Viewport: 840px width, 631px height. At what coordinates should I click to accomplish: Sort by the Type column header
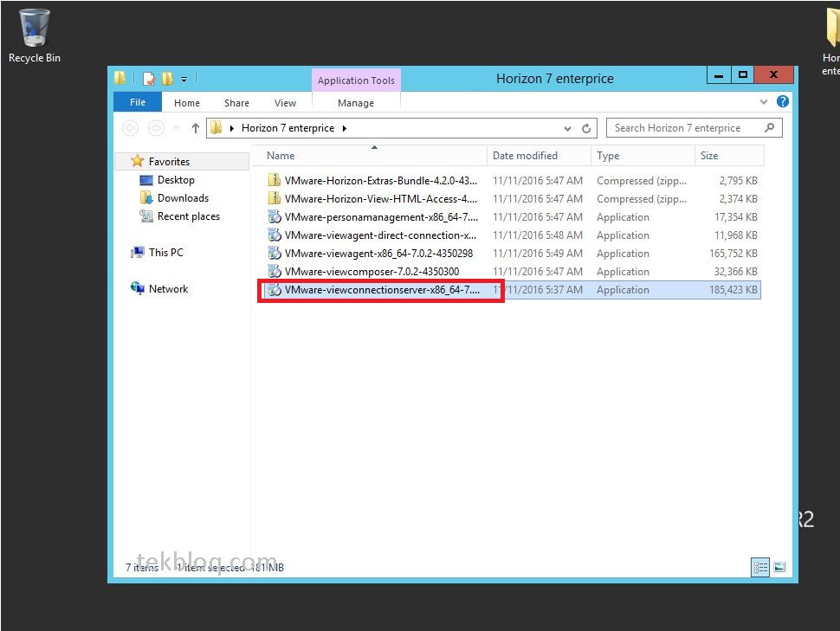click(x=643, y=155)
